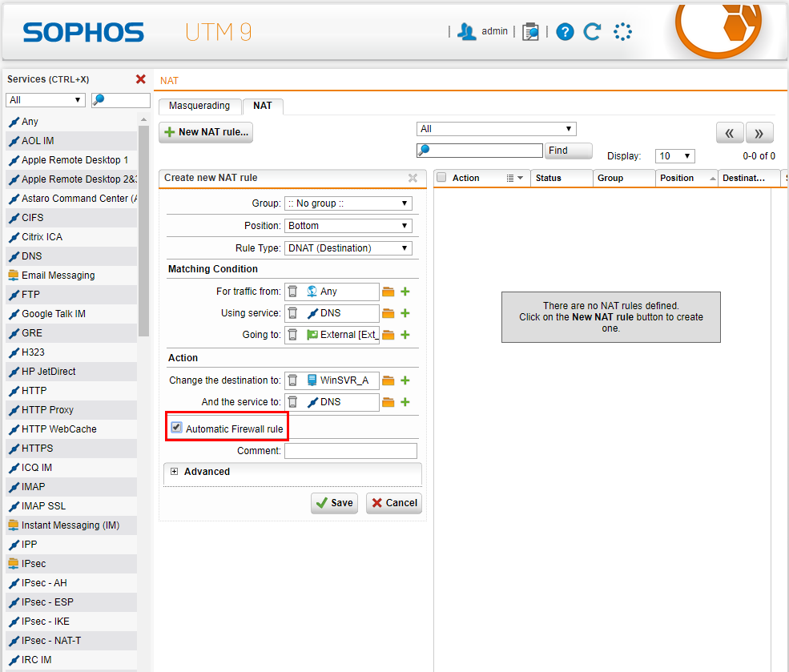Viewport: 789px width, 672px height.
Task: Open the help question mark icon
Action: coord(565,32)
